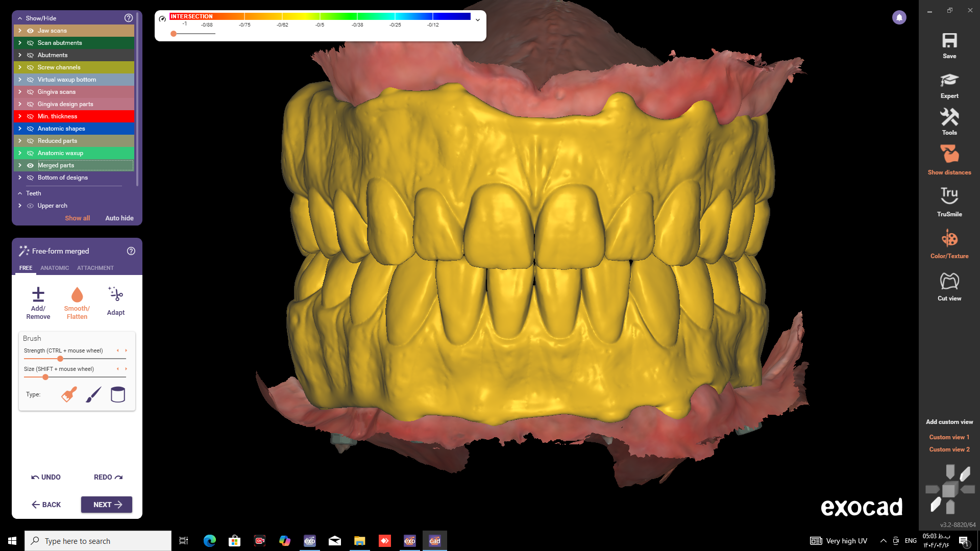Switch to the ANATOMIC tab
The image size is (980, 551).
(x=55, y=268)
